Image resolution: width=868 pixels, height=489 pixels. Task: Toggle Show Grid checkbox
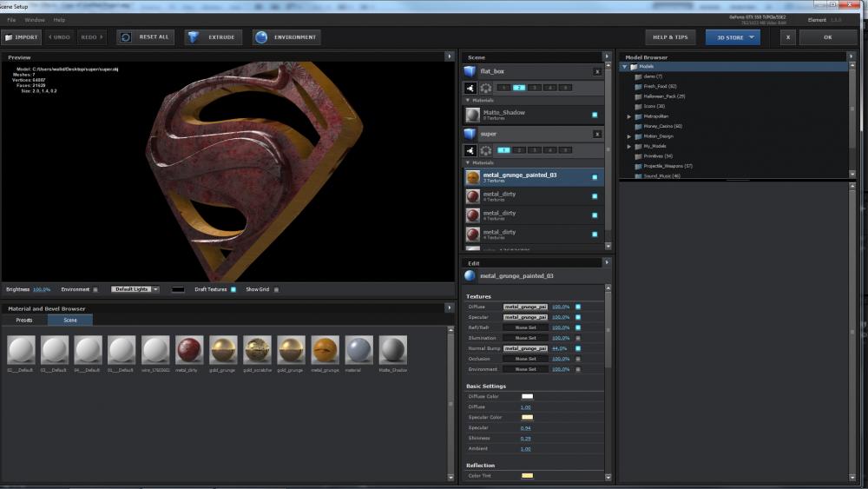[x=276, y=289]
